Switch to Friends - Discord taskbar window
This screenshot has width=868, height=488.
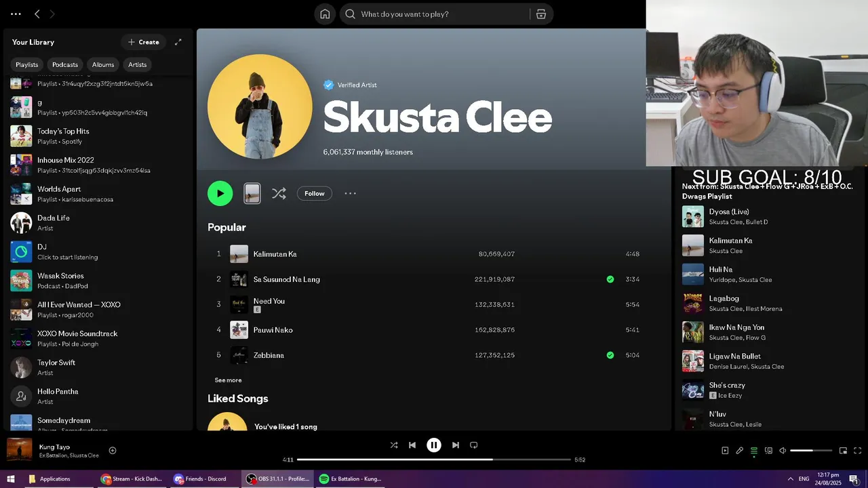click(x=203, y=479)
